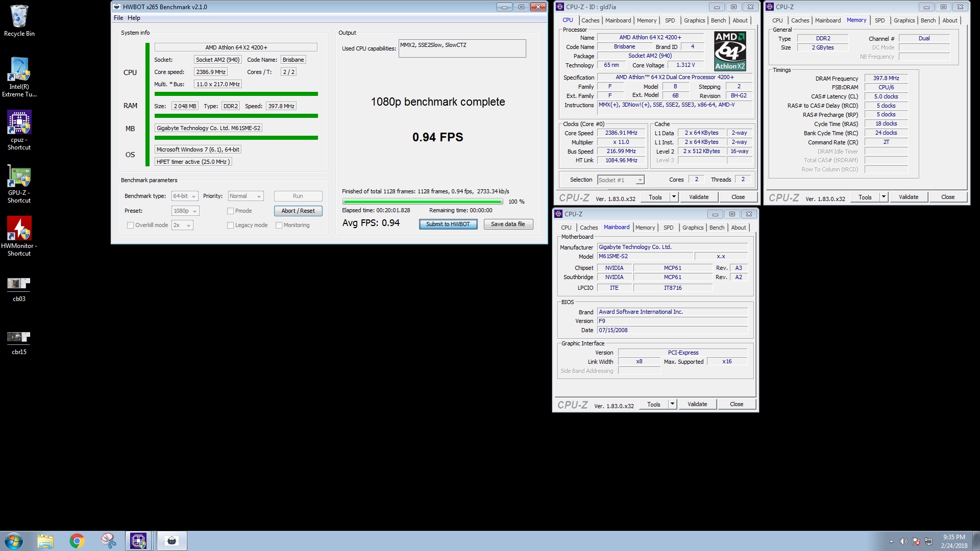Open File menu in HWBOT x265
Image resolution: width=980 pixels, height=551 pixels.
pyautogui.click(x=118, y=18)
